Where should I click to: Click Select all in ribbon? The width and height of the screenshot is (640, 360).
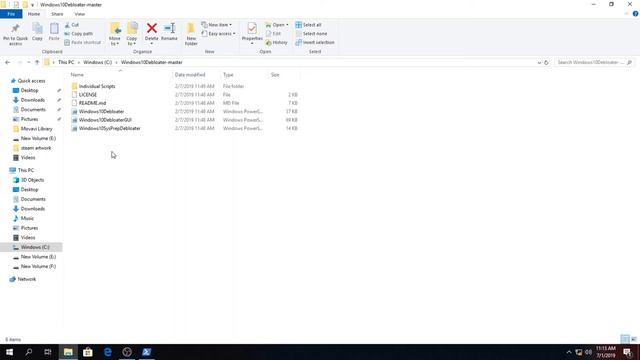(x=308, y=25)
